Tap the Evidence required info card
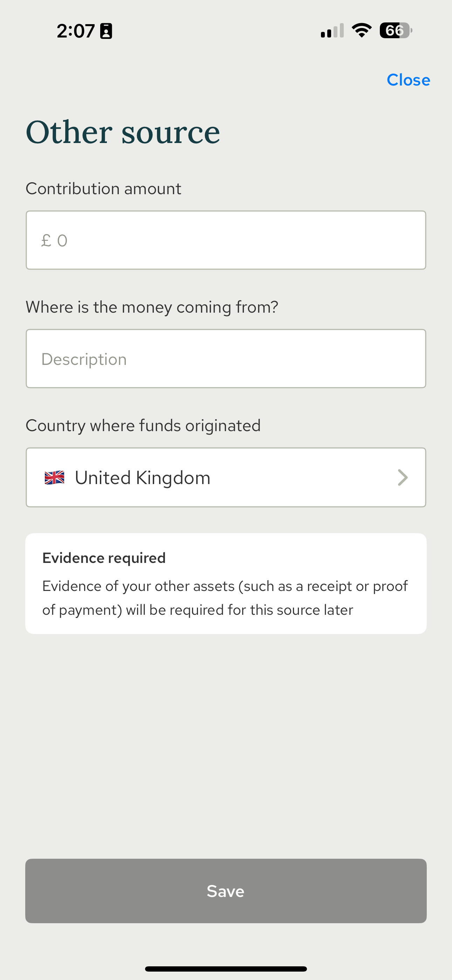This screenshot has width=452, height=980. (226, 584)
